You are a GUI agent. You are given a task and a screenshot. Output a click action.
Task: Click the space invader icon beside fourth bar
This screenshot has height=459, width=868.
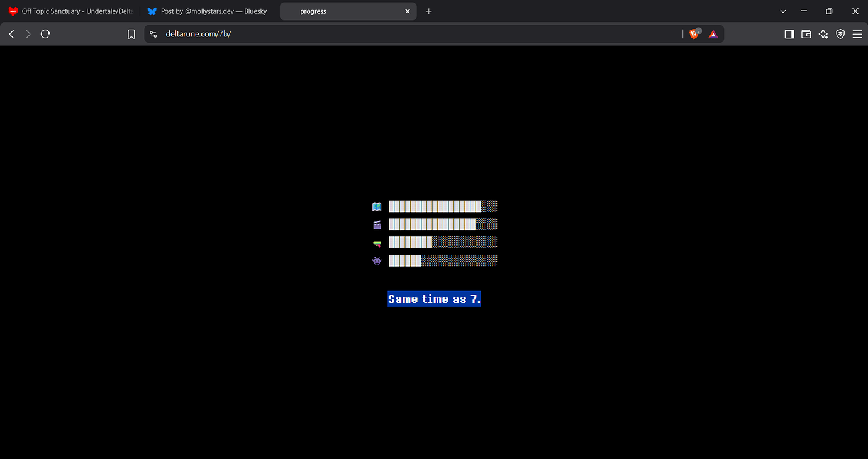tap(377, 260)
